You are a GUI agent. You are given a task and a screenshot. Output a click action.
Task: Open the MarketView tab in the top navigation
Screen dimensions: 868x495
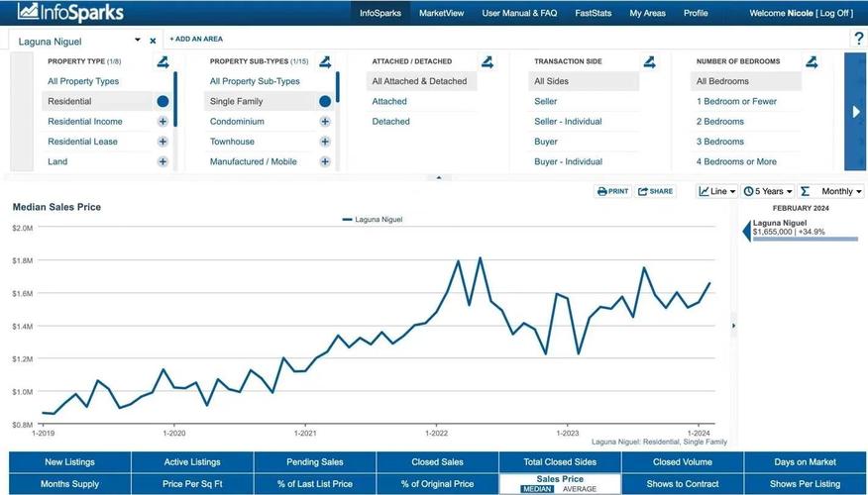coord(440,13)
